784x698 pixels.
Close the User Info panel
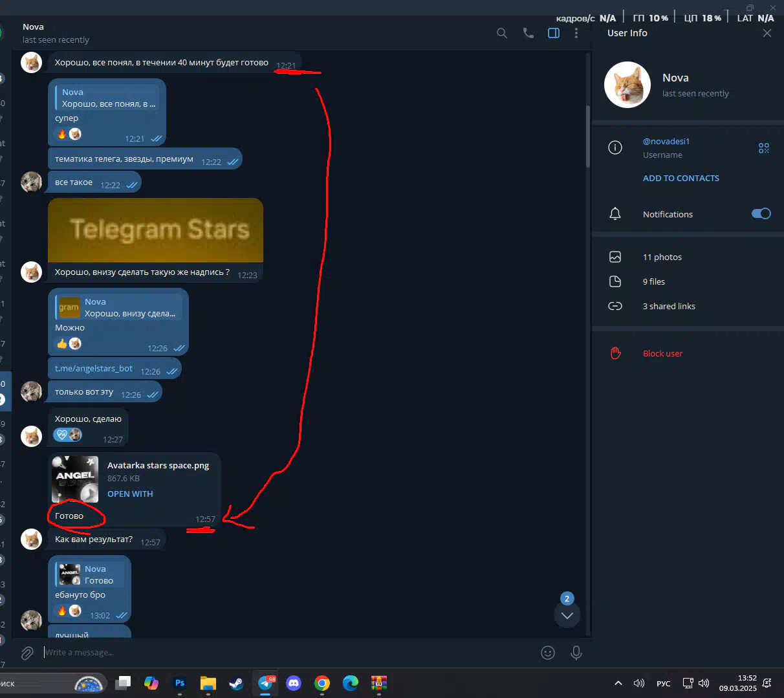point(767,33)
